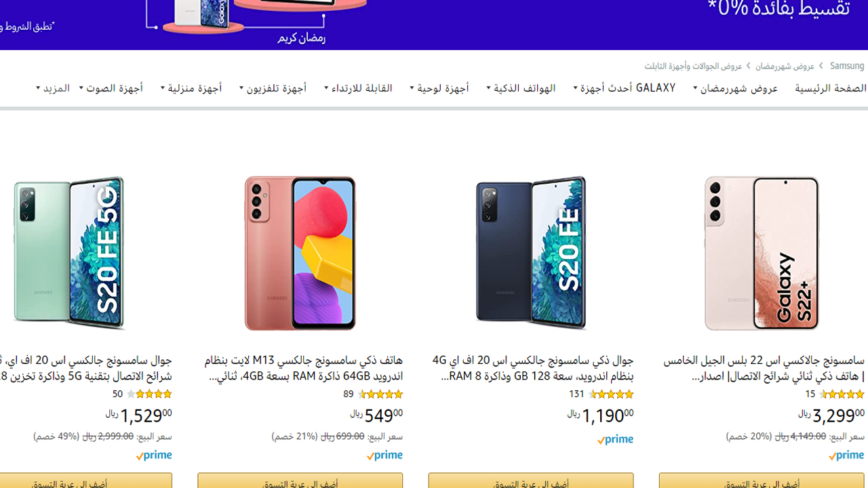Click the Samsung breadcrumb link
The width and height of the screenshot is (868, 488).
(847, 66)
